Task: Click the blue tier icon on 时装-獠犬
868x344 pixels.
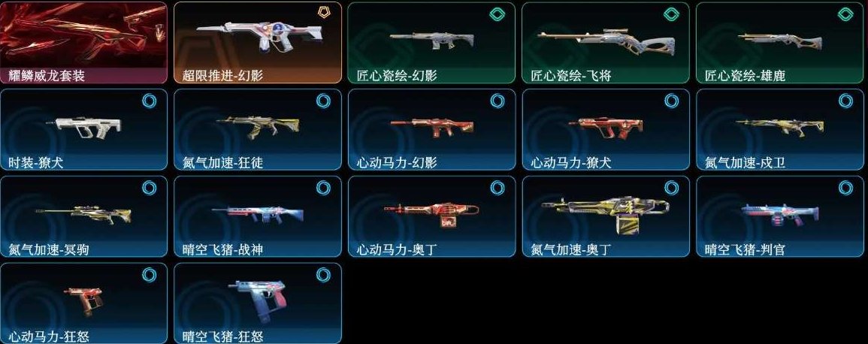Action: [150, 101]
